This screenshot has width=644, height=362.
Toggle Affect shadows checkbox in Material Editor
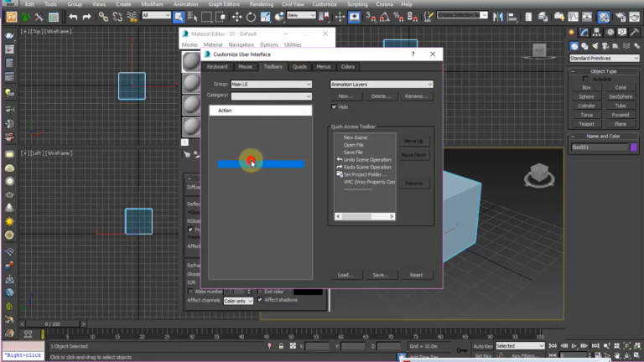[x=260, y=300]
